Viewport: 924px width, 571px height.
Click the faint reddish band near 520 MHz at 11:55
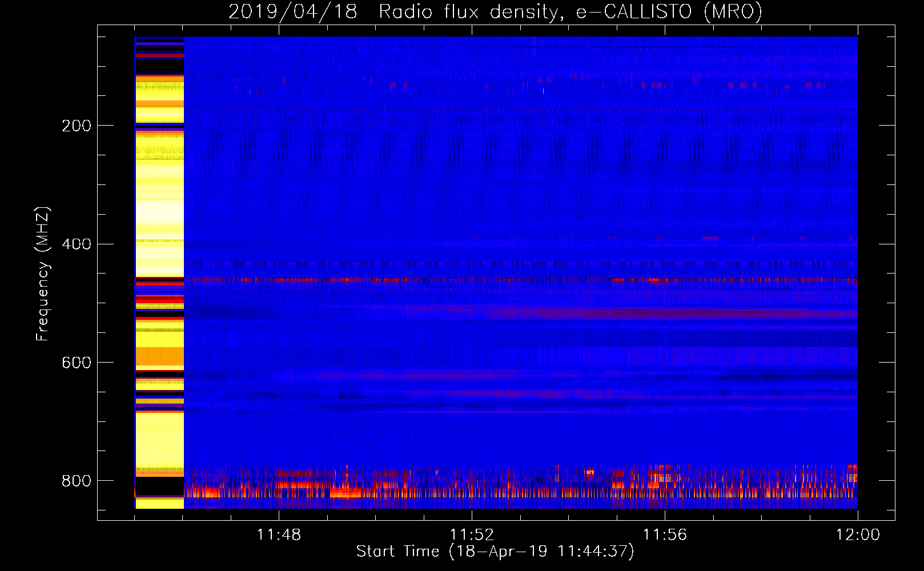(x=617, y=313)
